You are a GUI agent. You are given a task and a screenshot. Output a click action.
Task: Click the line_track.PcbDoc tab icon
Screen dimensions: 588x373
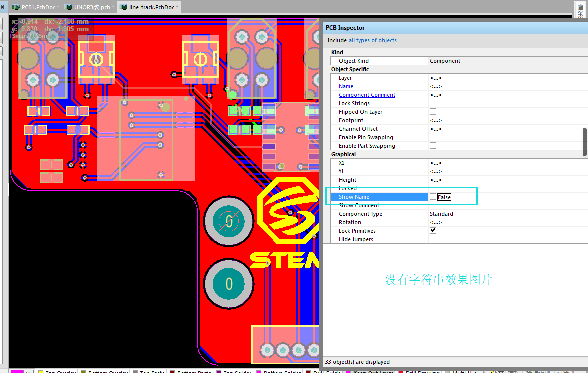(123, 7)
